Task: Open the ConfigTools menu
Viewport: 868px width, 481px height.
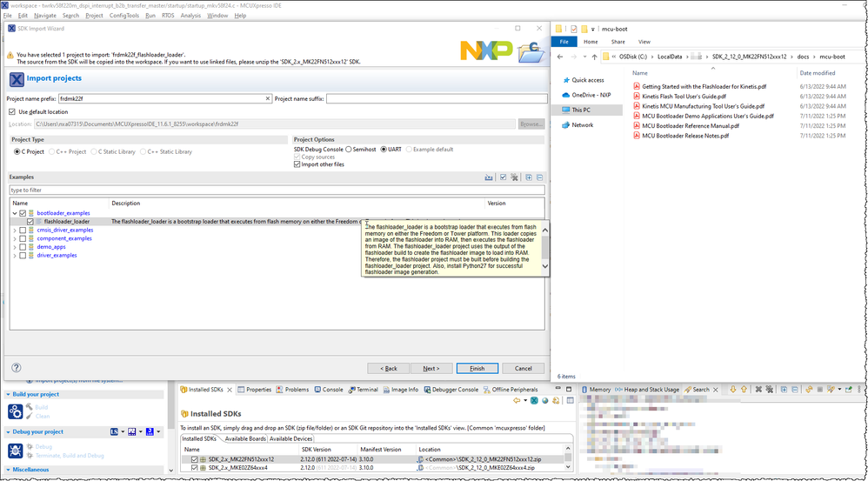Action: coord(124,16)
